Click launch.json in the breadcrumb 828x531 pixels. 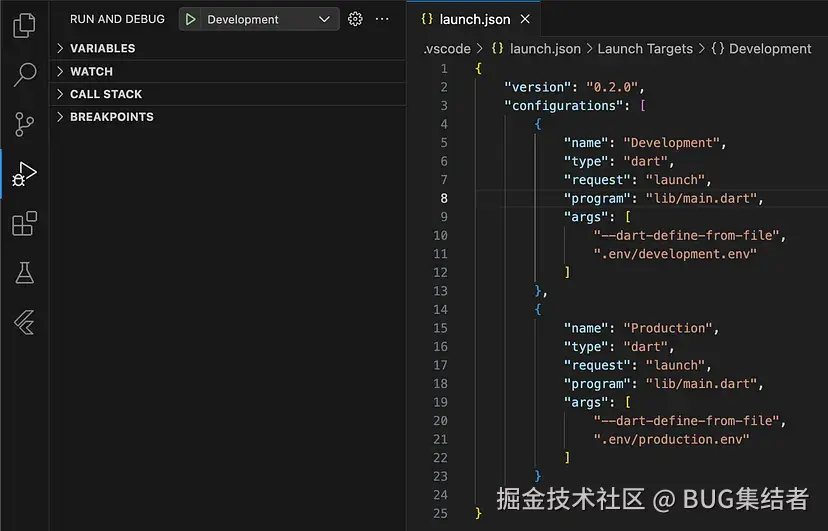click(x=545, y=49)
